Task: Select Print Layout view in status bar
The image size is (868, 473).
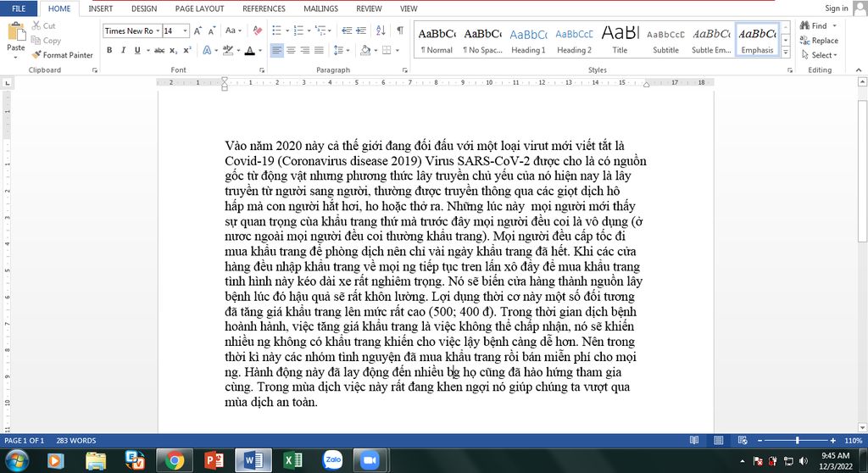Action: (x=719, y=440)
